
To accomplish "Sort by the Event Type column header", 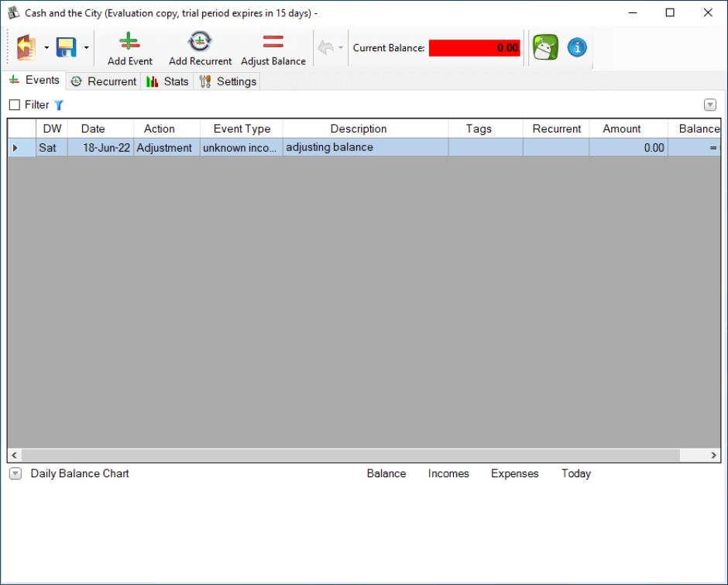I will coord(242,129).
